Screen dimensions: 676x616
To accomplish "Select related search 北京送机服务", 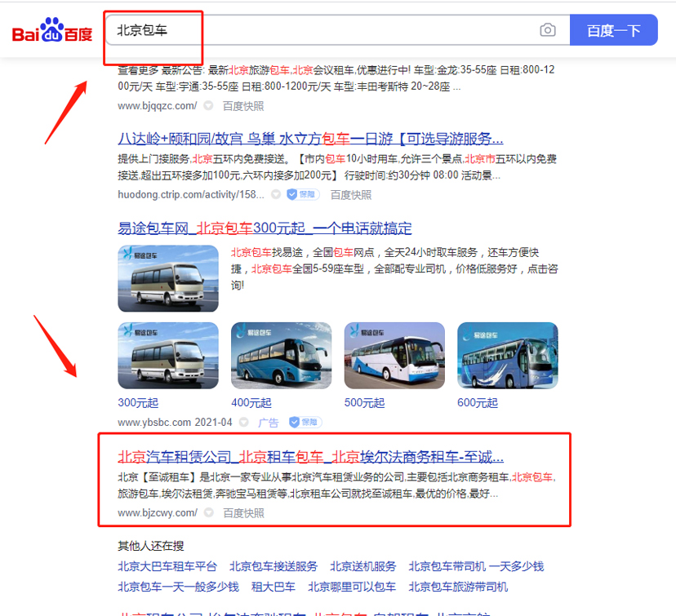I will (363, 566).
